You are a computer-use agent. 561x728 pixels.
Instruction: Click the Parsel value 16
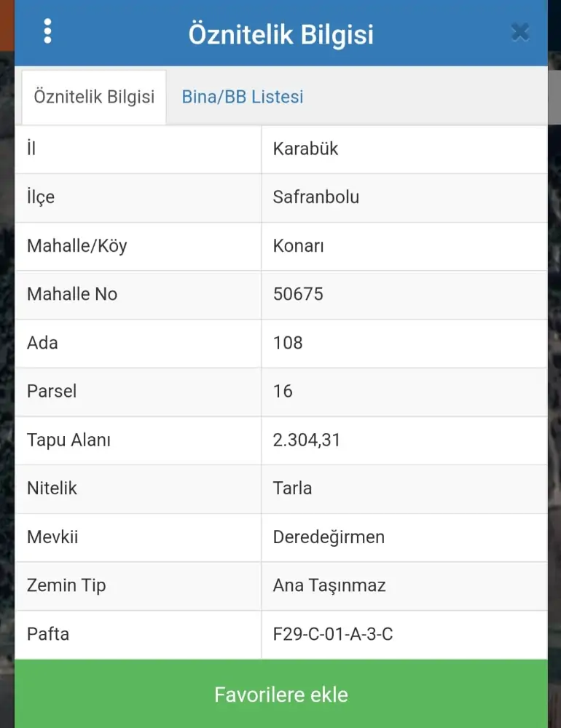pos(283,391)
